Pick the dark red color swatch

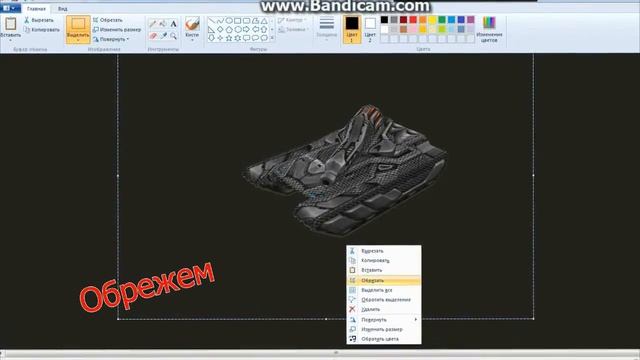point(404,20)
